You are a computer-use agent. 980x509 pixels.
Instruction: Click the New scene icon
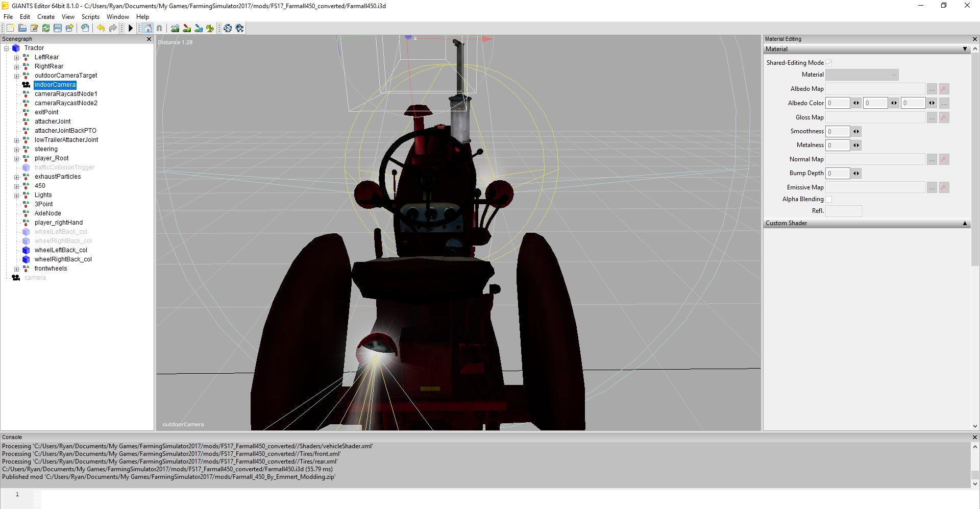tap(10, 28)
